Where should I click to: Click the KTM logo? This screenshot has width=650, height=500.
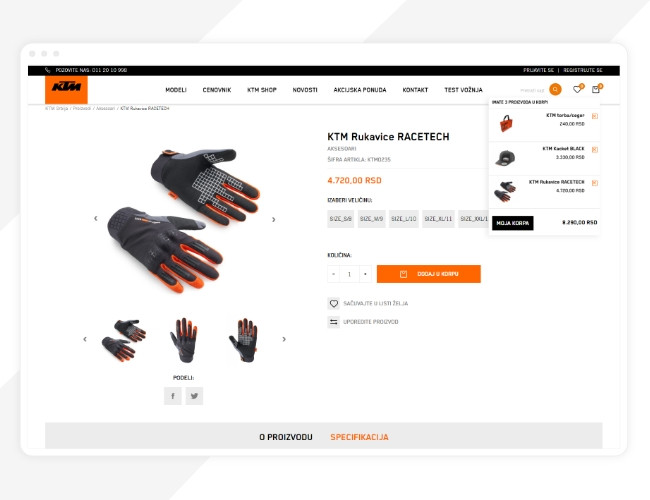66,90
